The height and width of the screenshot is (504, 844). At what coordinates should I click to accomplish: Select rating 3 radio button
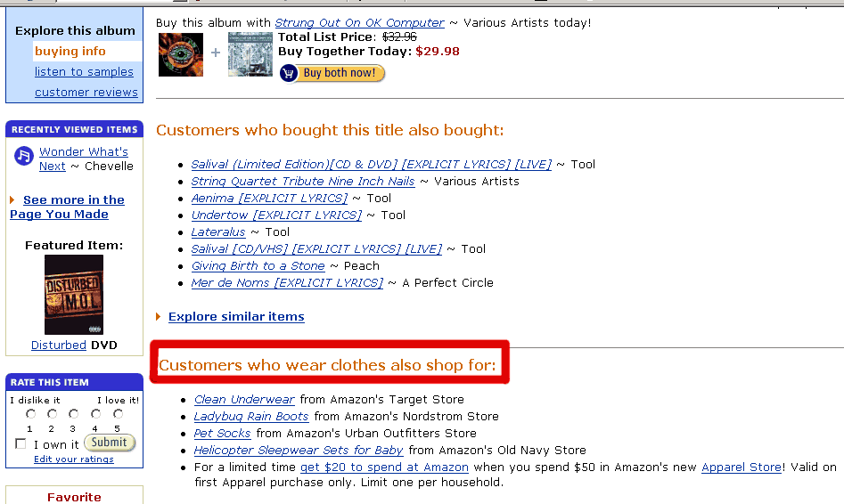[x=73, y=414]
